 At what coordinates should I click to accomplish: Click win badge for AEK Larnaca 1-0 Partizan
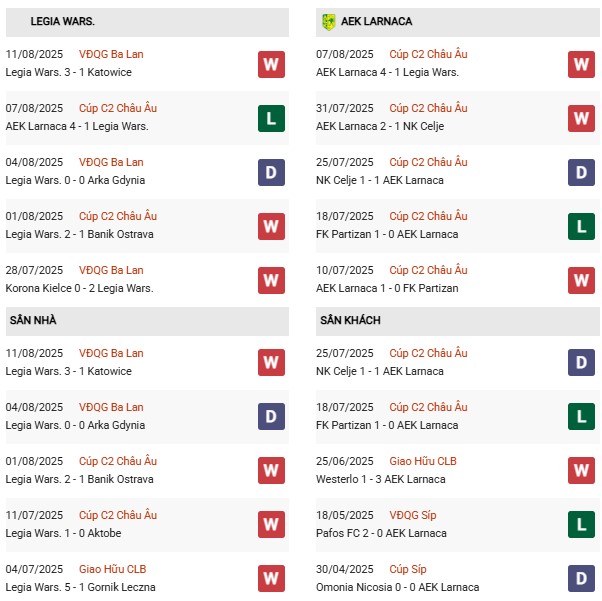click(581, 280)
